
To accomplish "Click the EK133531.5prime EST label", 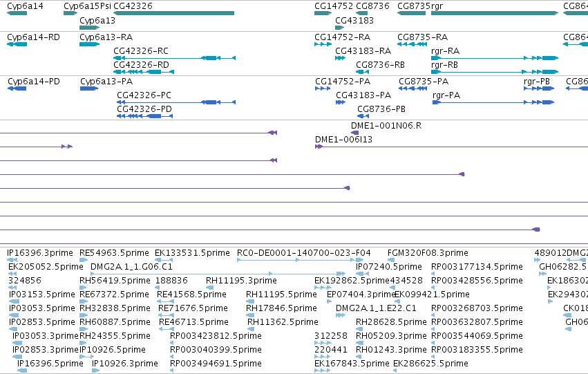I will tap(192, 253).
